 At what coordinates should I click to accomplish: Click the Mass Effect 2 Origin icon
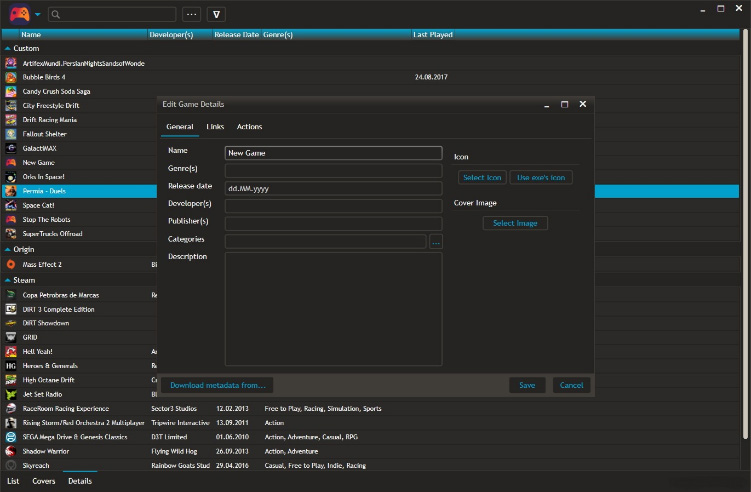(11, 264)
